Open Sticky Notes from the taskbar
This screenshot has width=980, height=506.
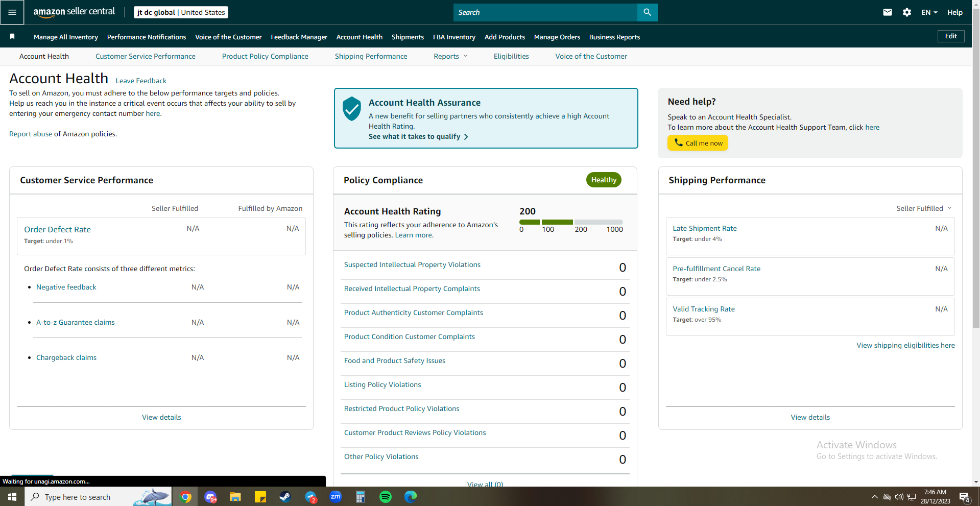click(260, 497)
